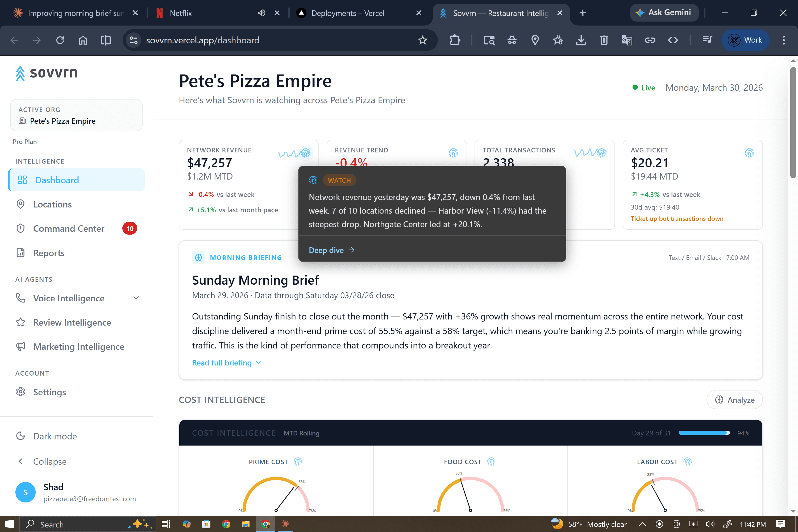
Task: Open the Command Center panel
Action: [69, 228]
